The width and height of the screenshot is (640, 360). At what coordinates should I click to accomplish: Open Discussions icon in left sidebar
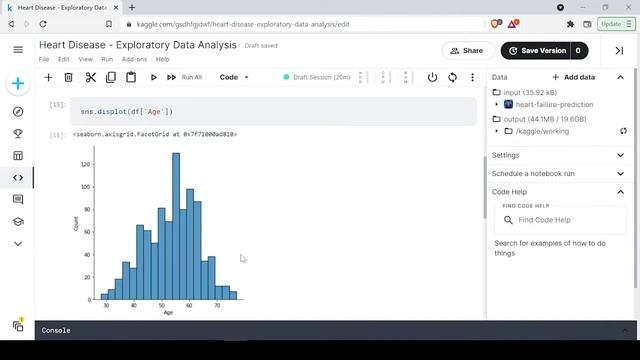pos(18,200)
